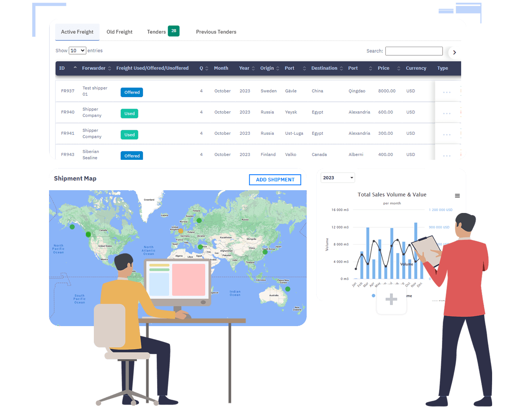532x410 pixels.
Task: Open the Old Freight tab
Action: click(x=119, y=32)
